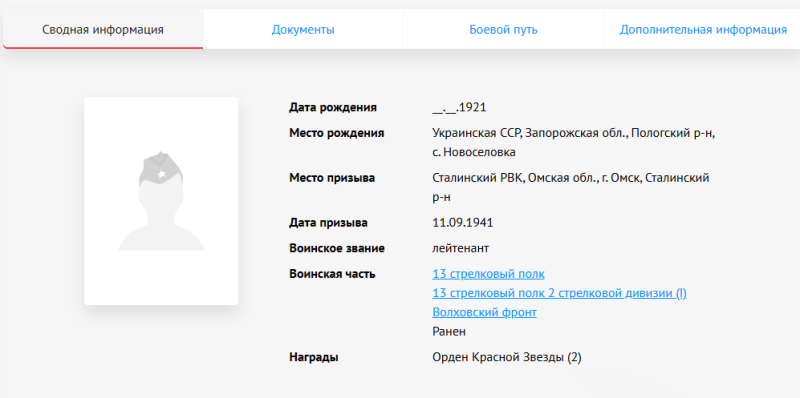
Task: Select text Украинская ССР, Запорожская обл.
Action: click(x=530, y=133)
